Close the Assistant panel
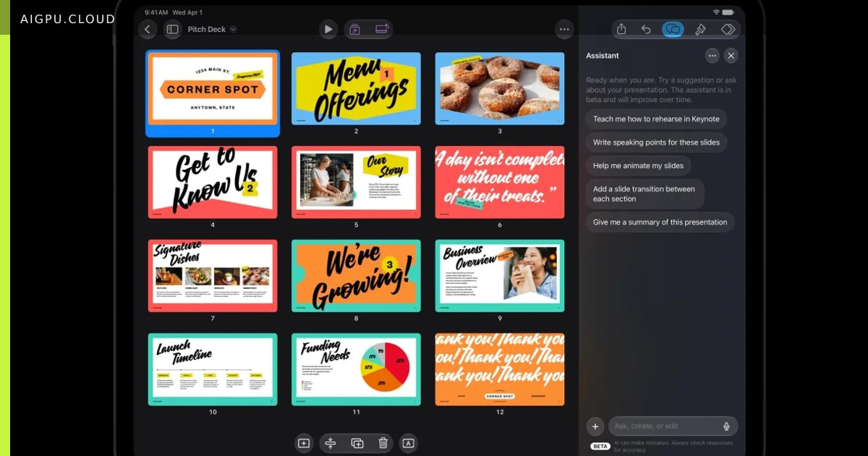This screenshot has height=456, width=868. coord(731,56)
